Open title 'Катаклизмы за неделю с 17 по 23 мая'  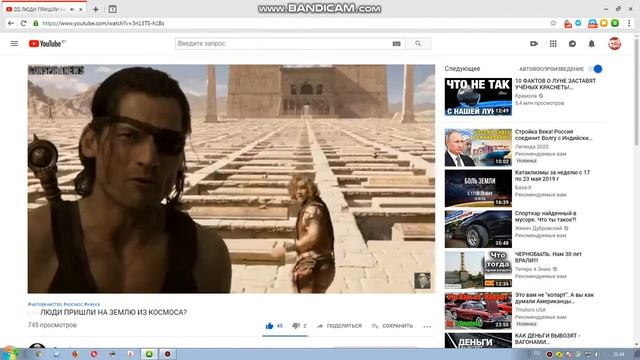click(552, 176)
